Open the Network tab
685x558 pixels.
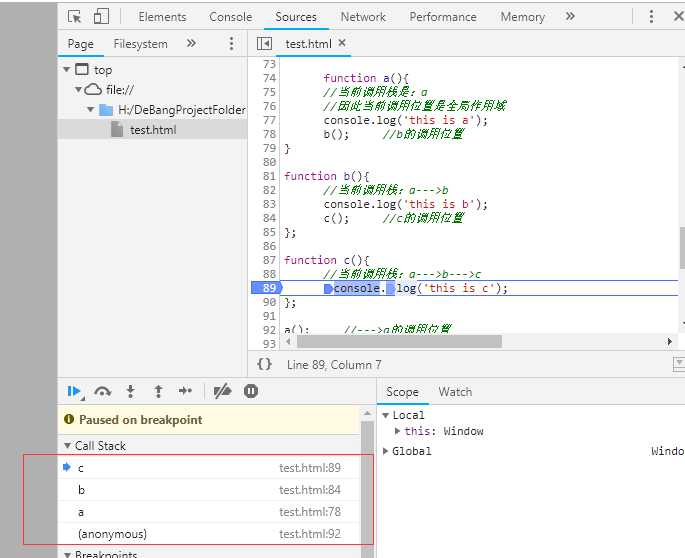pyautogui.click(x=363, y=17)
